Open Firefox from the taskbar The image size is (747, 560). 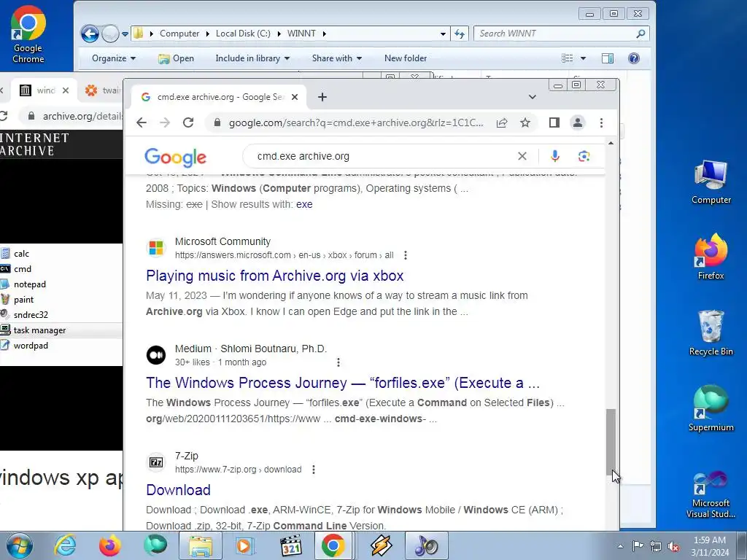(109, 545)
